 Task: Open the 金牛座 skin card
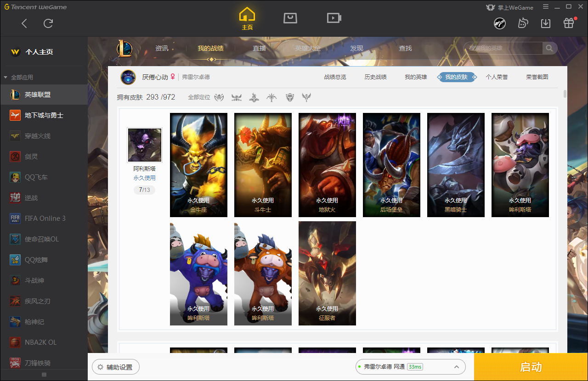pyautogui.click(x=198, y=165)
